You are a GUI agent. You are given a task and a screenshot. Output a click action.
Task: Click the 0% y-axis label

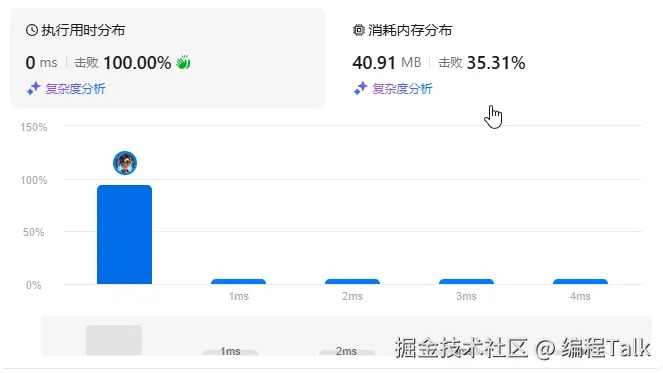click(33, 285)
